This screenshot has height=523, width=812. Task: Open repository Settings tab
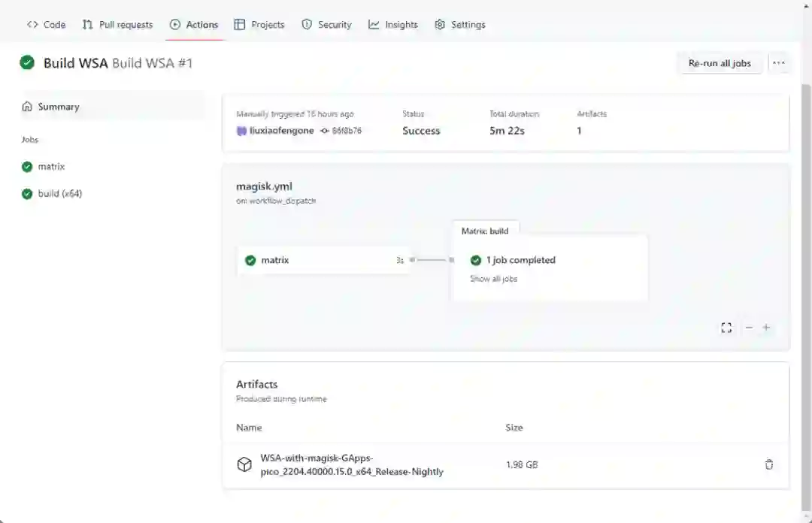pyautogui.click(x=460, y=24)
